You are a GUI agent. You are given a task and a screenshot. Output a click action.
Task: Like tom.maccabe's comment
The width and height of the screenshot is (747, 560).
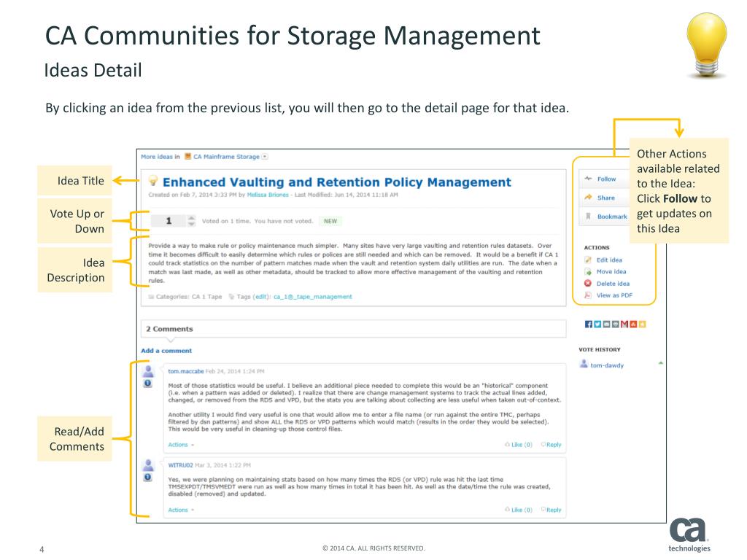pyautogui.click(x=519, y=444)
